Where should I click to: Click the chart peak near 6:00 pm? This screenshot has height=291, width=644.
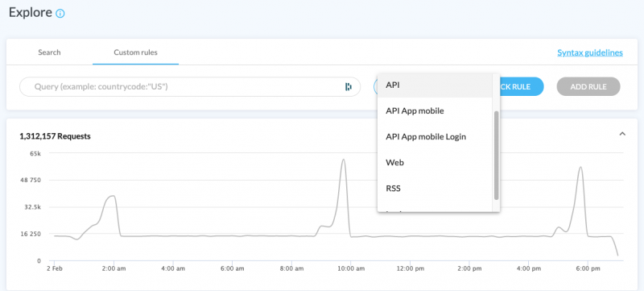[580, 168]
